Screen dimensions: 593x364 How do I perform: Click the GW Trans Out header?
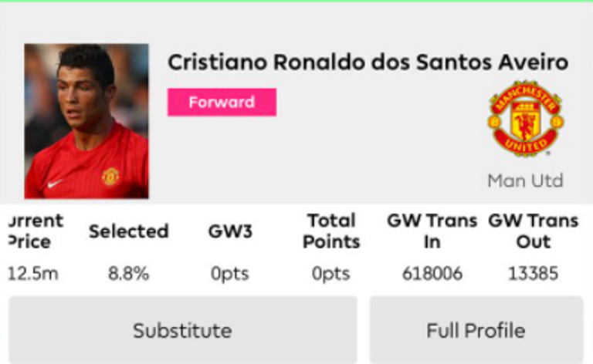pyautogui.click(x=533, y=231)
